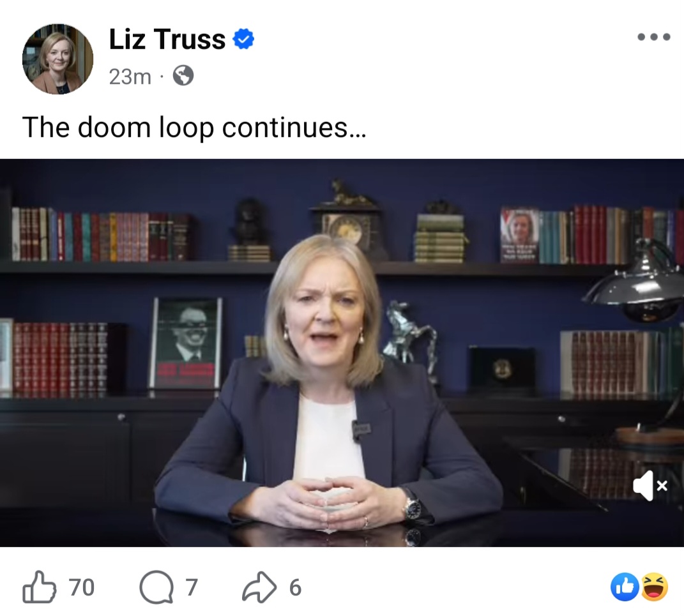Viewport: 684px width, 616px height.
Task: Play the video by clicking the speaker's face
Action: [x=325, y=314]
